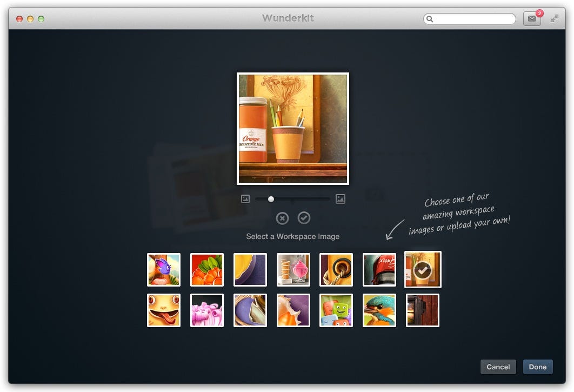Image resolution: width=574 pixels, height=392 pixels.
Task: Select the orange carrots vegetable thumbnail
Action: coord(207,270)
